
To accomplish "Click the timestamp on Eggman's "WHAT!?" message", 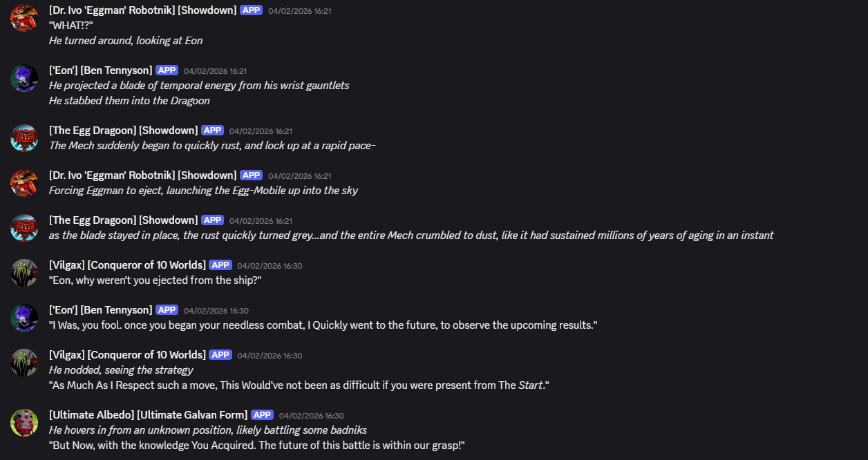I will point(300,11).
